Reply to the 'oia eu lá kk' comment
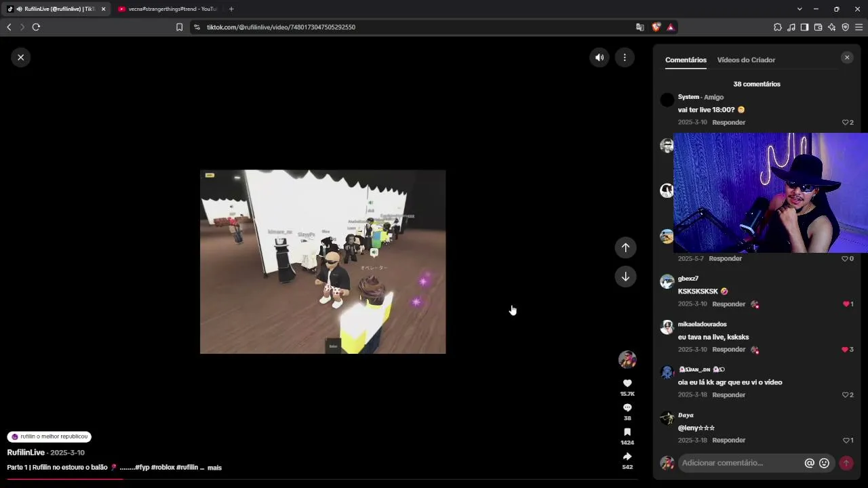 click(728, 395)
